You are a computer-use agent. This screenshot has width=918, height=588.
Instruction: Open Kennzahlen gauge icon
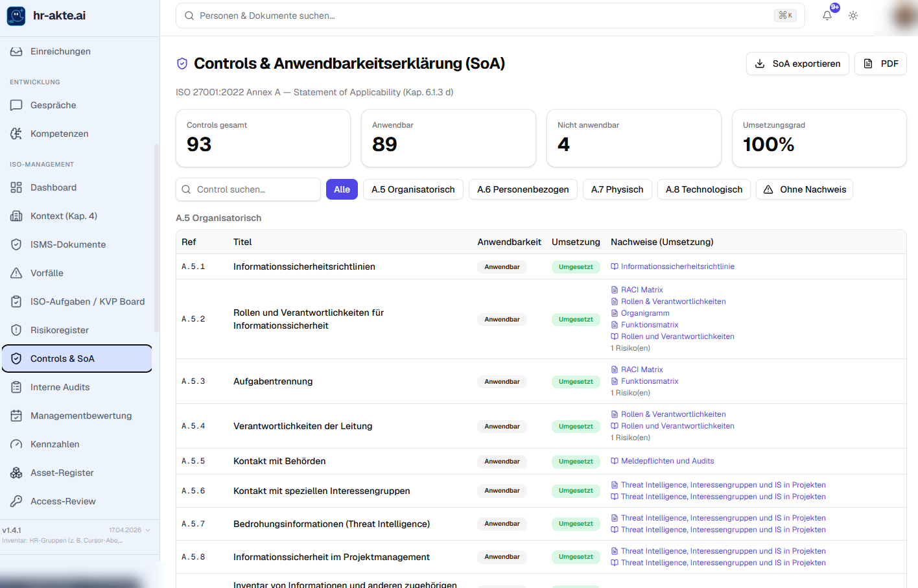pyautogui.click(x=16, y=444)
